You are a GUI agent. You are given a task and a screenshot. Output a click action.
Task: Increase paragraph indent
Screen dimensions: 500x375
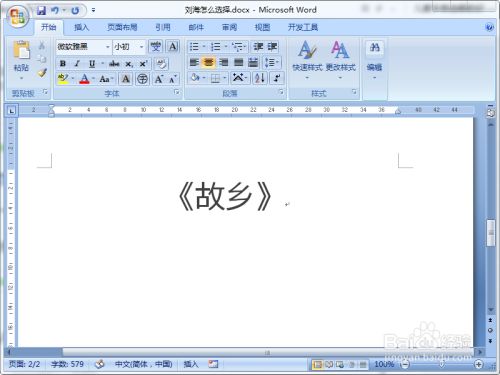272,47
